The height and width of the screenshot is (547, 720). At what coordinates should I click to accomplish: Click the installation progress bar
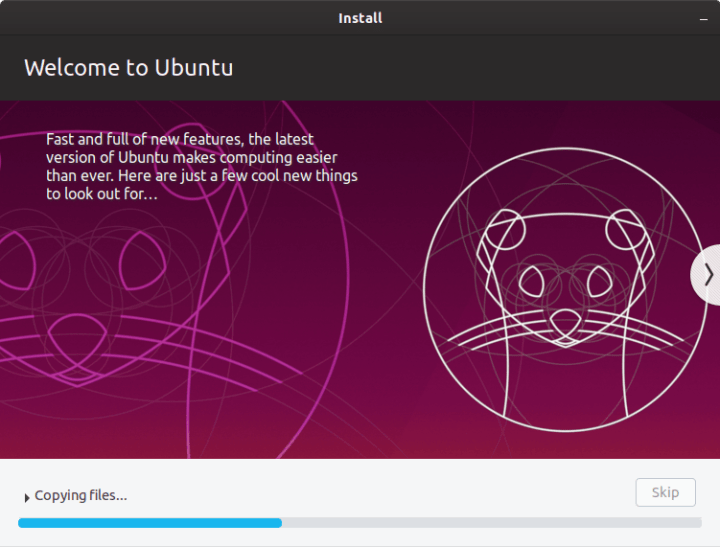tap(360, 523)
